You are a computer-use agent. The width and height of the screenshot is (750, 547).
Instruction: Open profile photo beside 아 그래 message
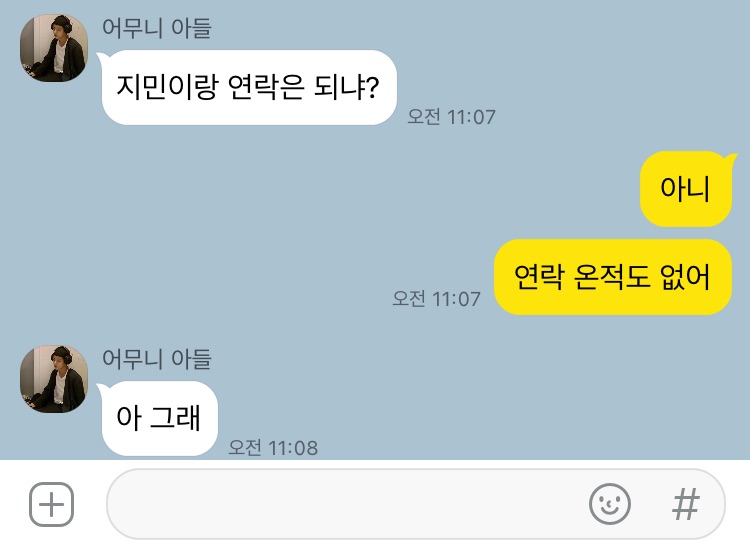(54, 379)
